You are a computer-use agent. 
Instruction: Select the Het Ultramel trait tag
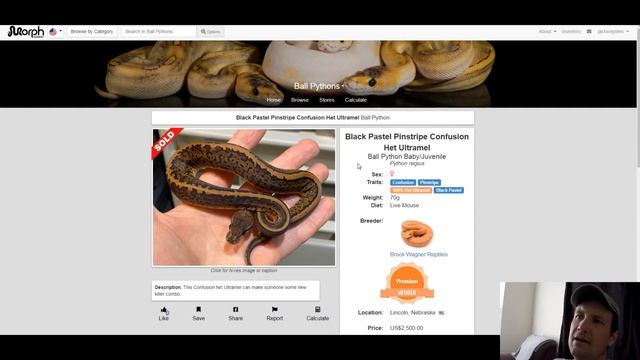pyautogui.click(x=411, y=190)
